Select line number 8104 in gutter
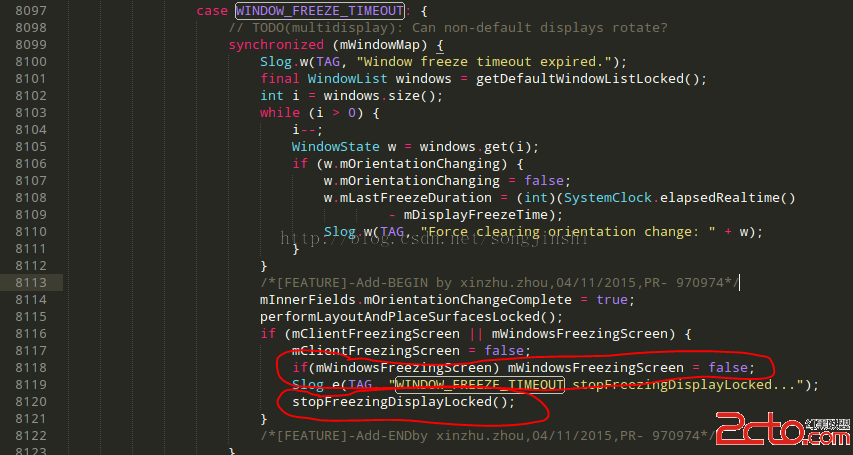The image size is (853, 455). [x=31, y=130]
